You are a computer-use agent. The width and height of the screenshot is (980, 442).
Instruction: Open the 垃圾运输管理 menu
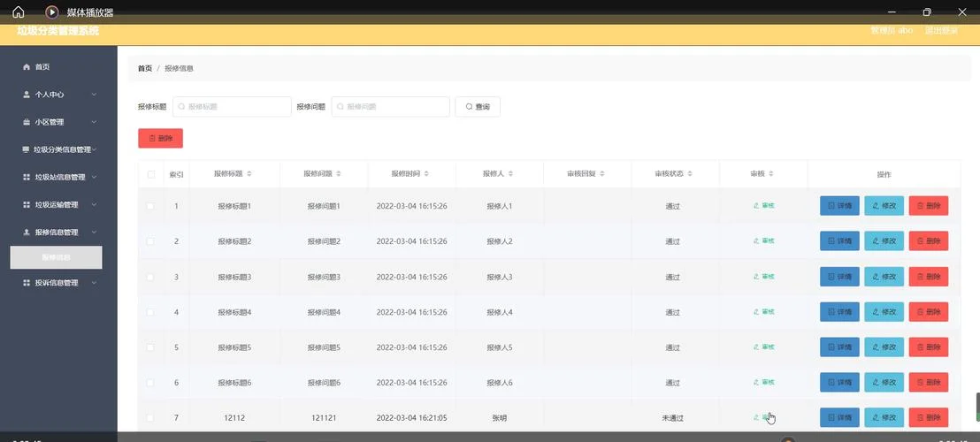click(x=58, y=205)
